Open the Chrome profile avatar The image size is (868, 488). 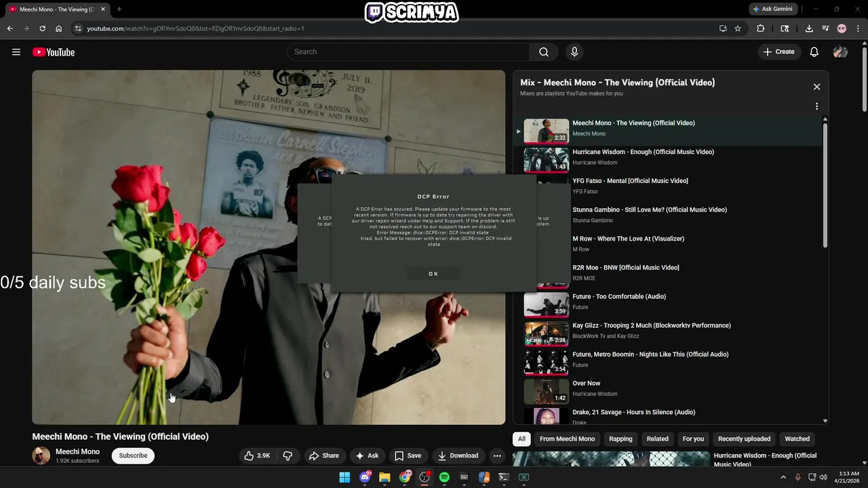coord(842,28)
